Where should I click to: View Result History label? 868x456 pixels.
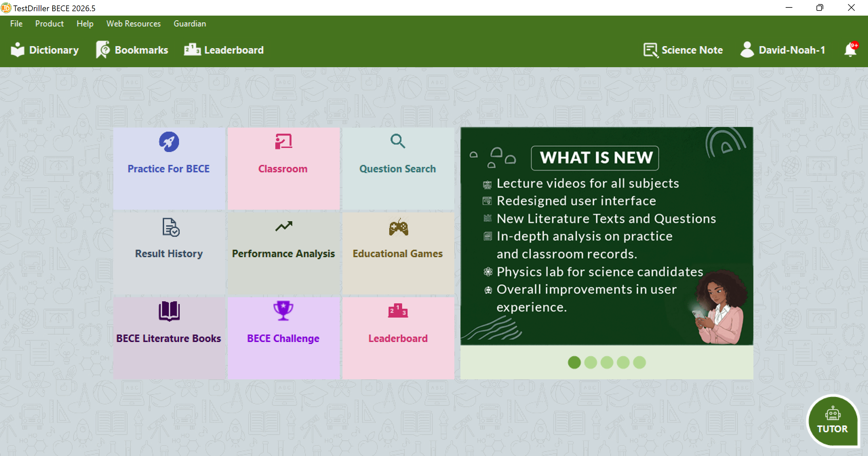pyautogui.click(x=169, y=253)
